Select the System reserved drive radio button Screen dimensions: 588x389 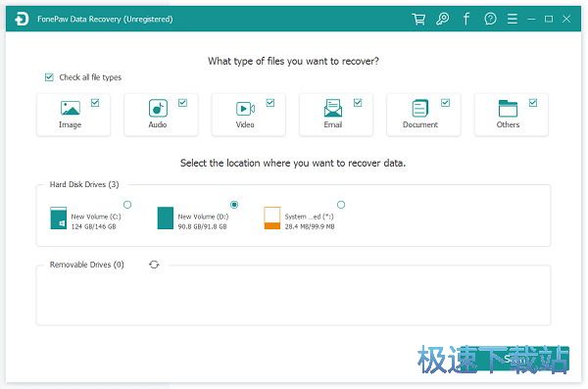pyautogui.click(x=341, y=205)
